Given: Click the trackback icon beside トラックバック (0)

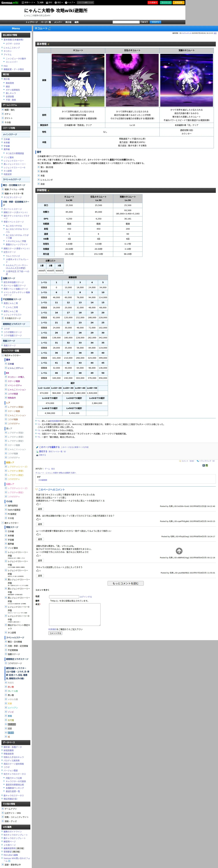Looking at the screenshot, I should pos(198,461).
